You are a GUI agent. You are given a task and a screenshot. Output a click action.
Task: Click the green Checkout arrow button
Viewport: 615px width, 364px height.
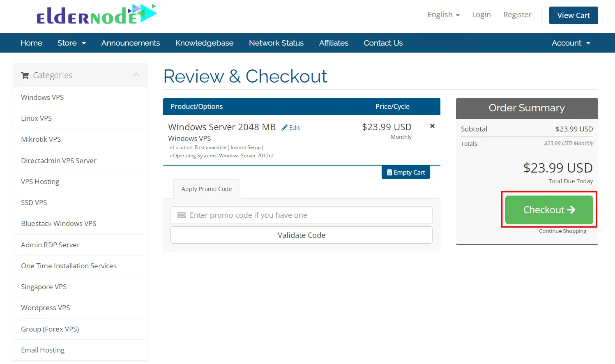549,210
